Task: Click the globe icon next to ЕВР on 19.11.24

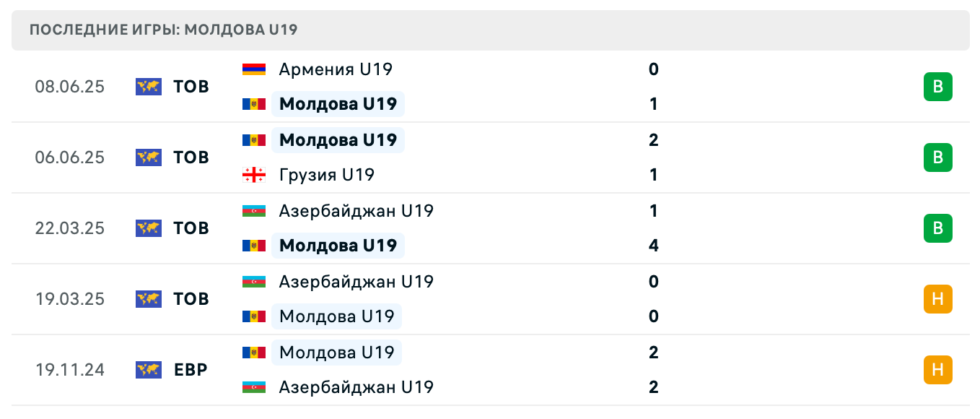Action: pyautogui.click(x=148, y=370)
